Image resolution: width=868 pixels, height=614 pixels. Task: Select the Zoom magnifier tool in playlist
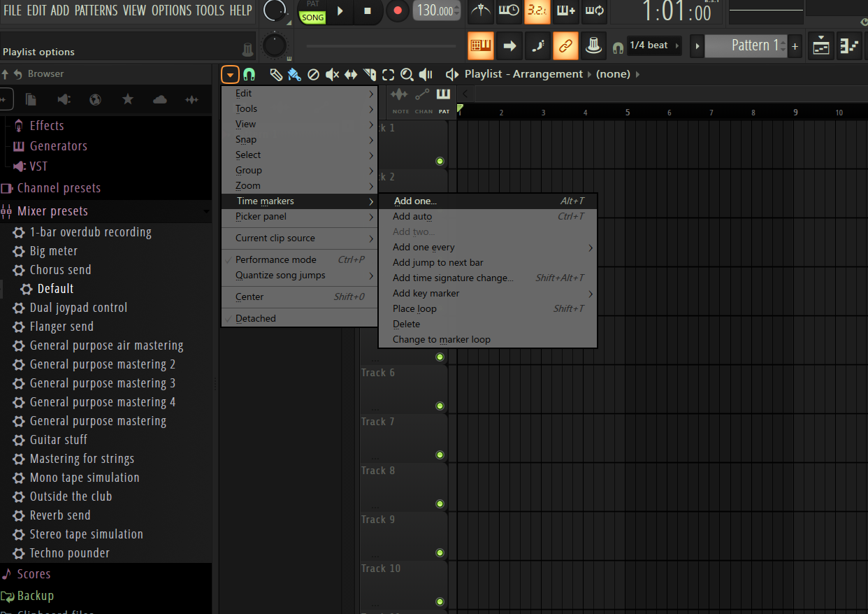tap(407, 74)
